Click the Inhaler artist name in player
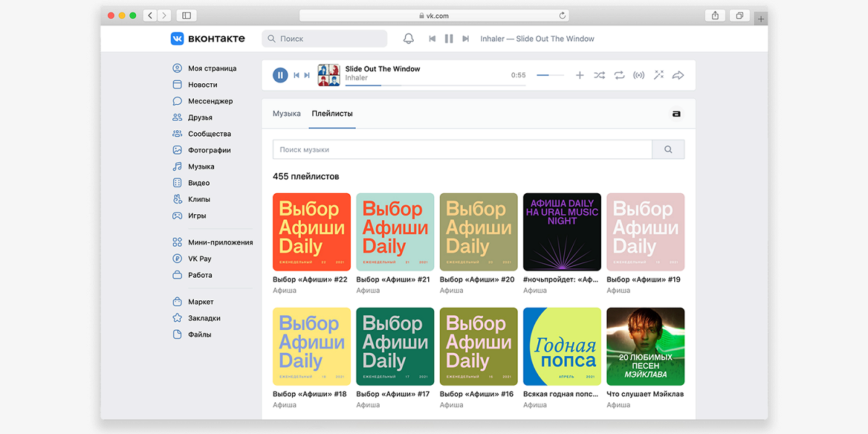Image resolution: width=868 pixels, height=434 pixels. tap(357, 78)
